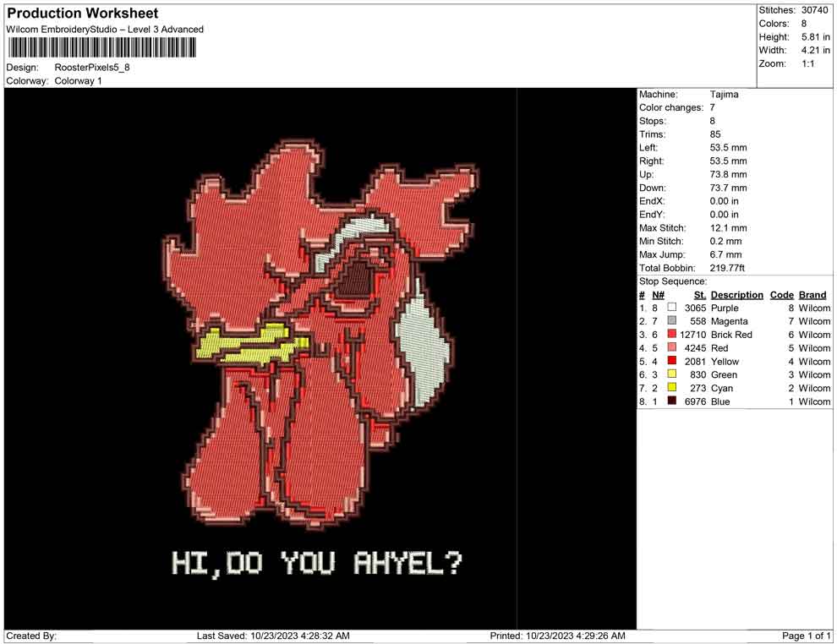Click the 'Printed: 10/23/2023 4:29:26 AM' footer
Viewport: 837px width, 644px height.
pyautogui.click(x=557, y=636)
